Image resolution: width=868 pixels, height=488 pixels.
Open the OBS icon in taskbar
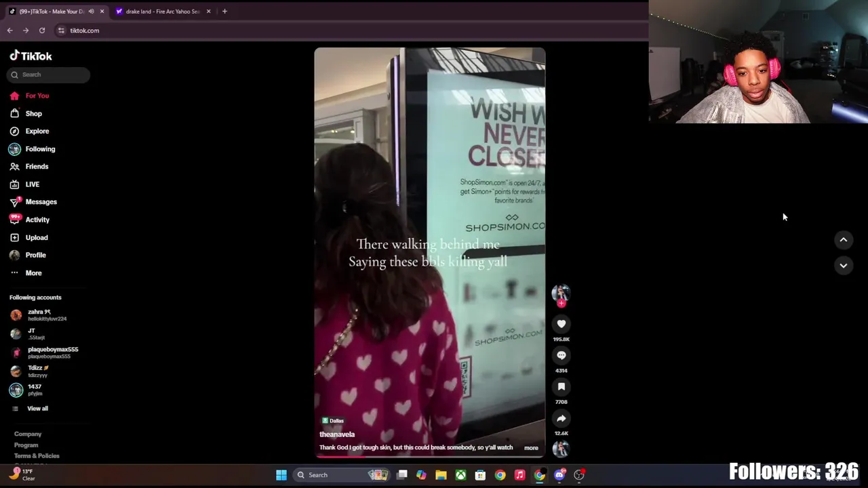(579, 475)
